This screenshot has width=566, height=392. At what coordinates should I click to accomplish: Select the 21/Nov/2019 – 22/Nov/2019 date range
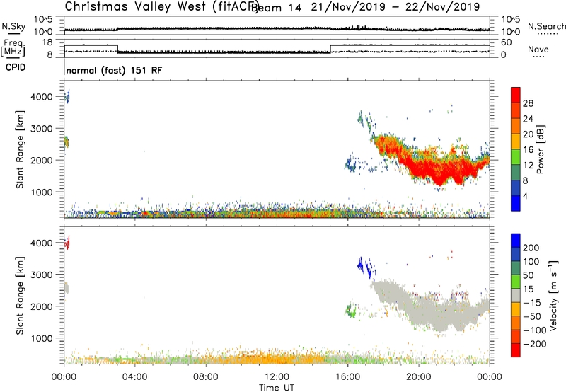click(395, 7)
